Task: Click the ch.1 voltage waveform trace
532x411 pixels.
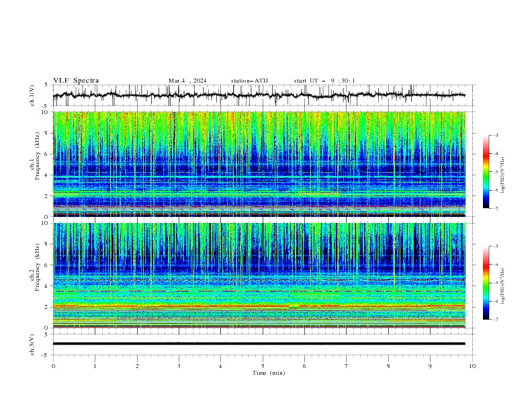Action: 259,95
